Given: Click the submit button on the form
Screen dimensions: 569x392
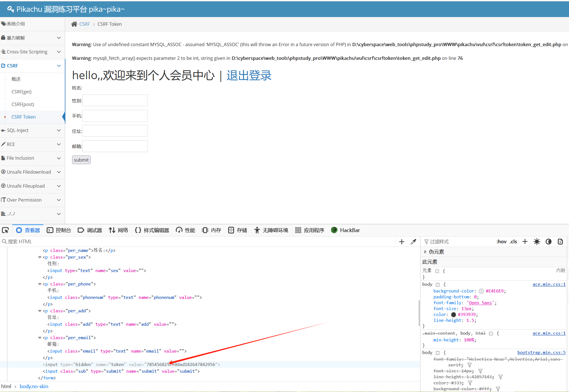Looking at the screenshot, I should pos(81,160).
